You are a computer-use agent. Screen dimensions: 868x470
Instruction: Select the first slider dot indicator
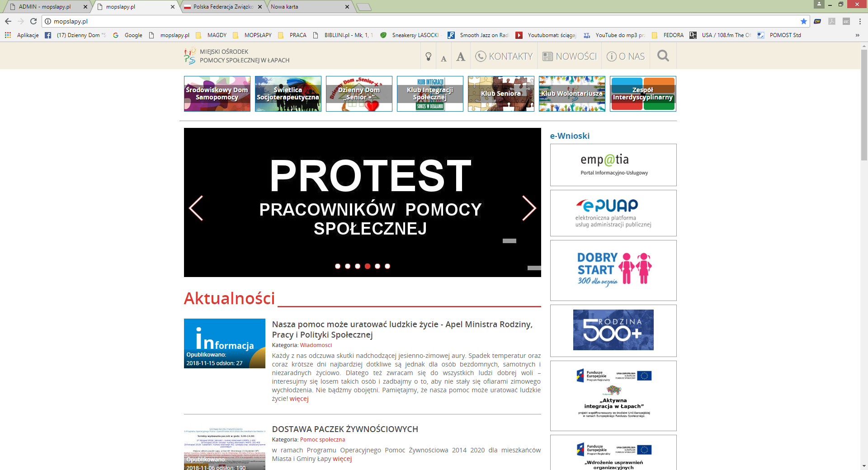tap(338, 266)
